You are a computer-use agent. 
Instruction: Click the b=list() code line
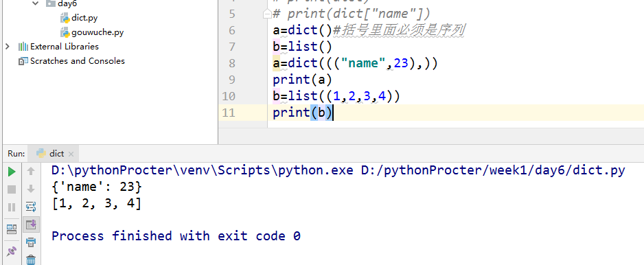click(x=302, y=47)
